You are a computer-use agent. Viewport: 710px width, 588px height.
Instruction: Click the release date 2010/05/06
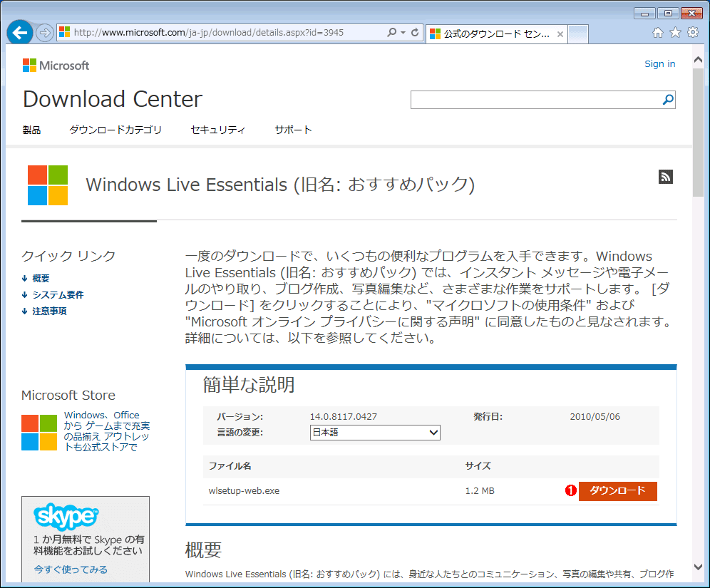click(x=595, y=416)
